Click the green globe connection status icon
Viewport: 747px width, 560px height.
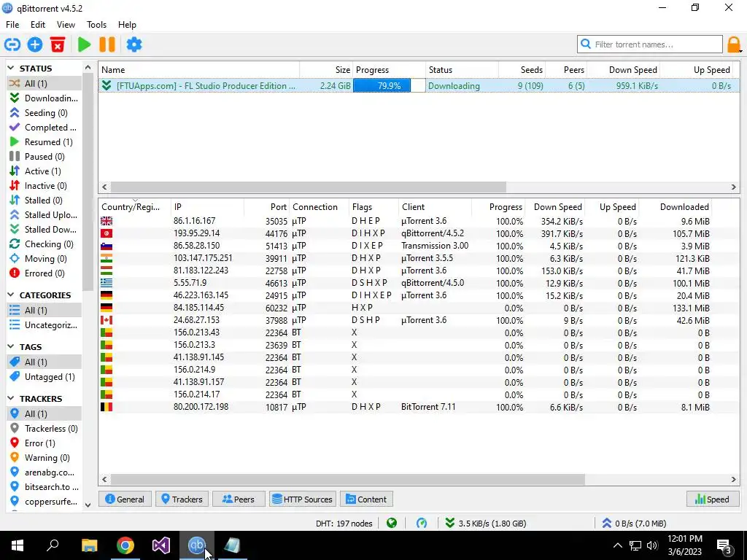[x=392, y=524]
